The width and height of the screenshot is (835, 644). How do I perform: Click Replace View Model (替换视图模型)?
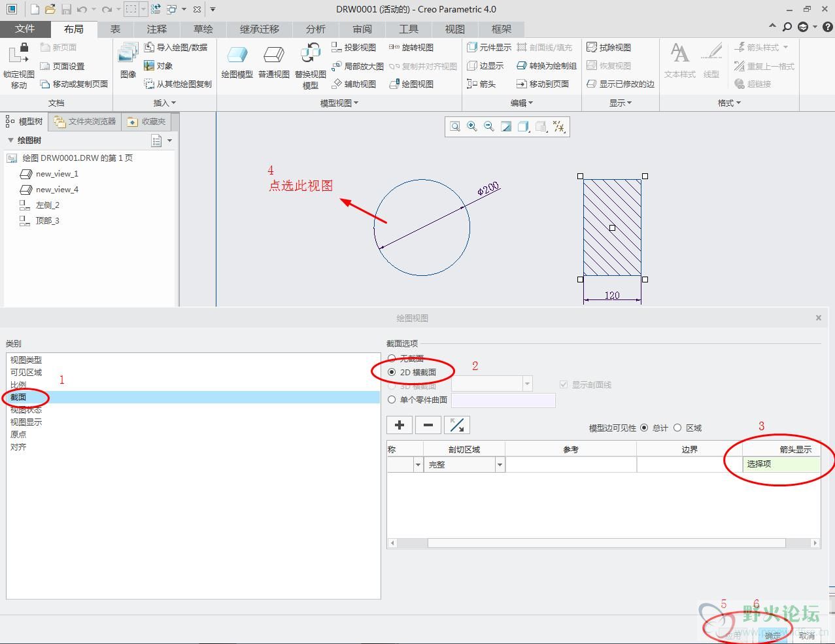tap(310, 66)
